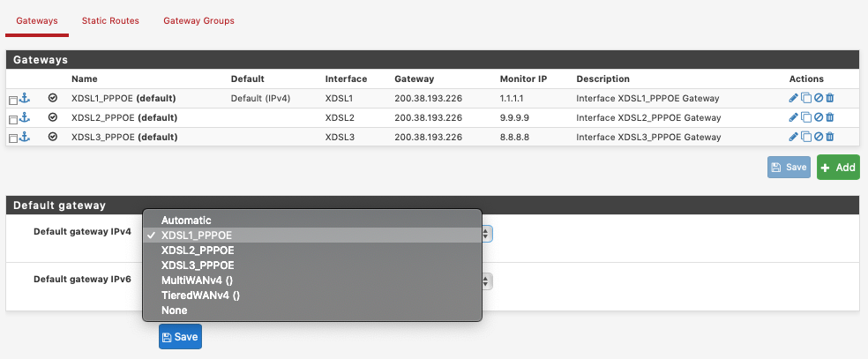Click the blue Save button below the dropdown
Screen dimensions: 868x359
[180, 337]
